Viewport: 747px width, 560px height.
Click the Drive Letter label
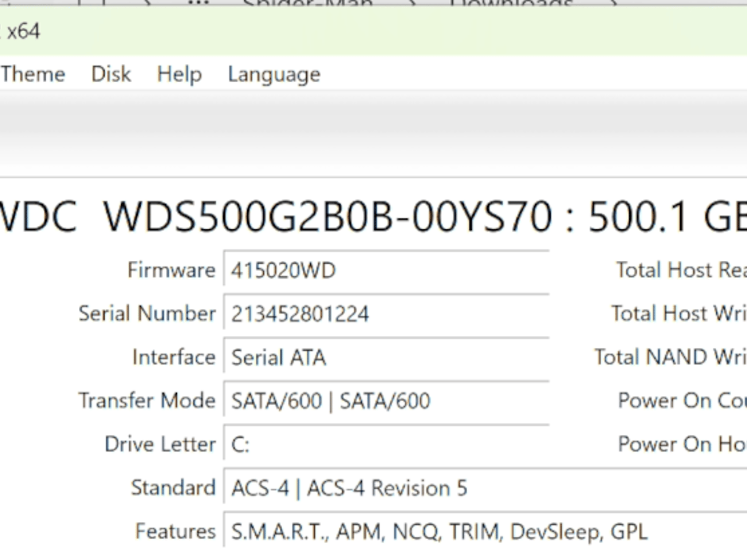pyautogui.click(x=160, y=444)
